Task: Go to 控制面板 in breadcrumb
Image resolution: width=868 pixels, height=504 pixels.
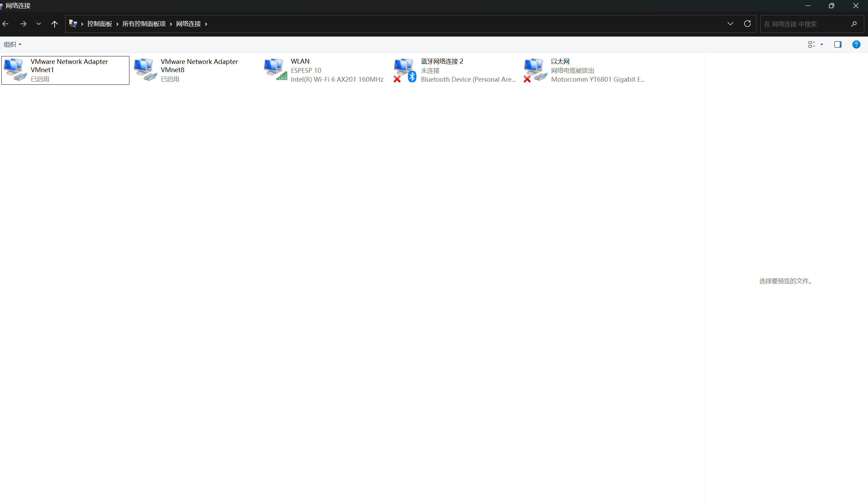Action: coord(100,24)
